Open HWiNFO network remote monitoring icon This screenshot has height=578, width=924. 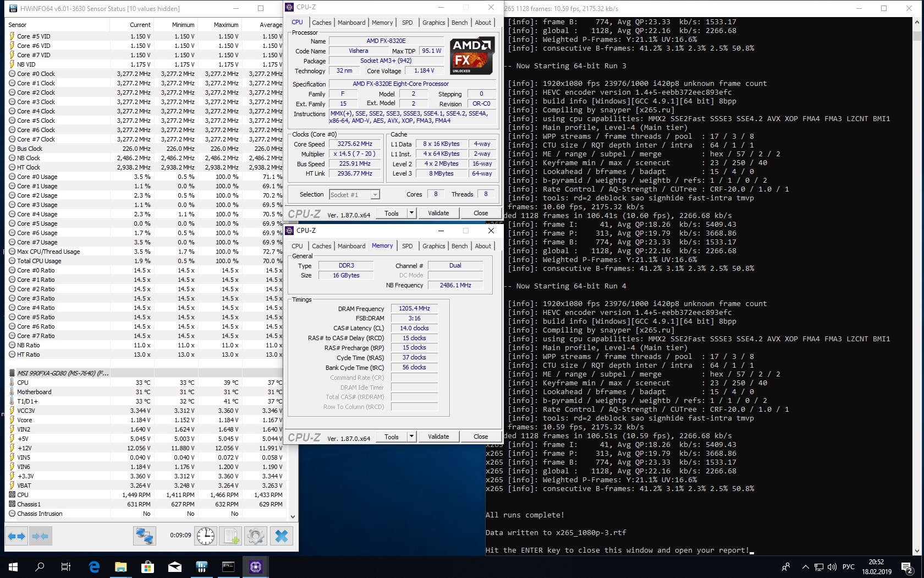coord(145,536)
